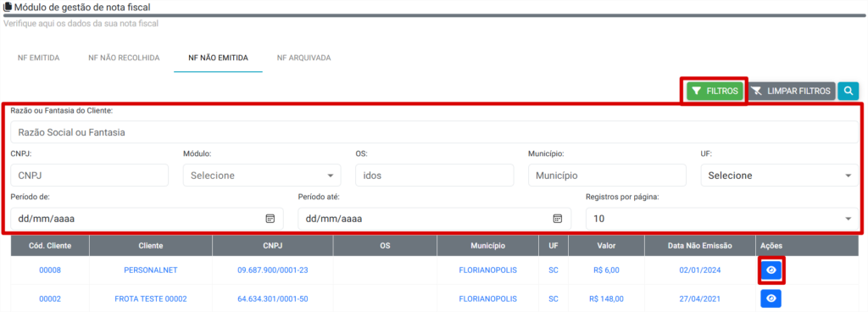Screen dimensions: 868x312
Task: Expand the UF Selecione dropdown
Action: pos(780,175)
